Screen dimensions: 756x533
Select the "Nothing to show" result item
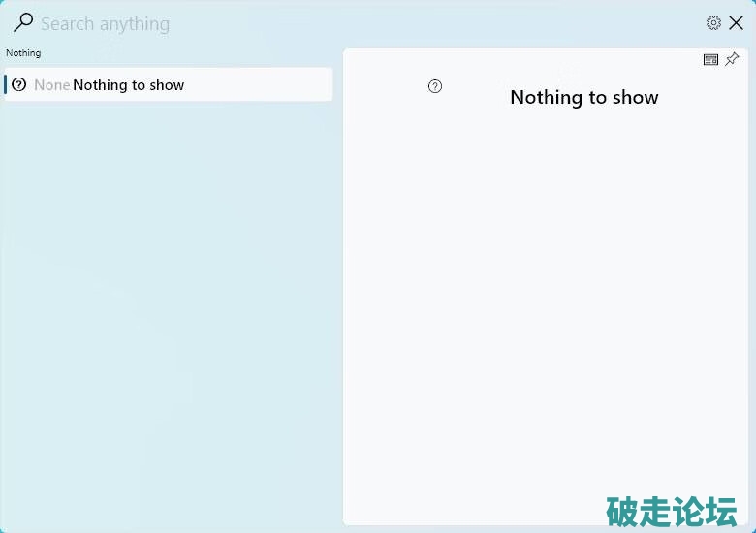point(128,85)
